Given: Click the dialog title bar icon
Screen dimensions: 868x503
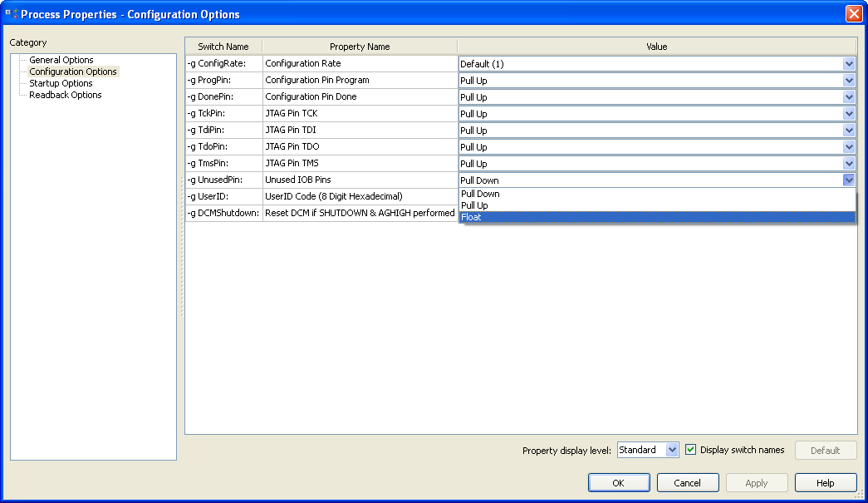Looking at the screenshot, I should [12, 14].
